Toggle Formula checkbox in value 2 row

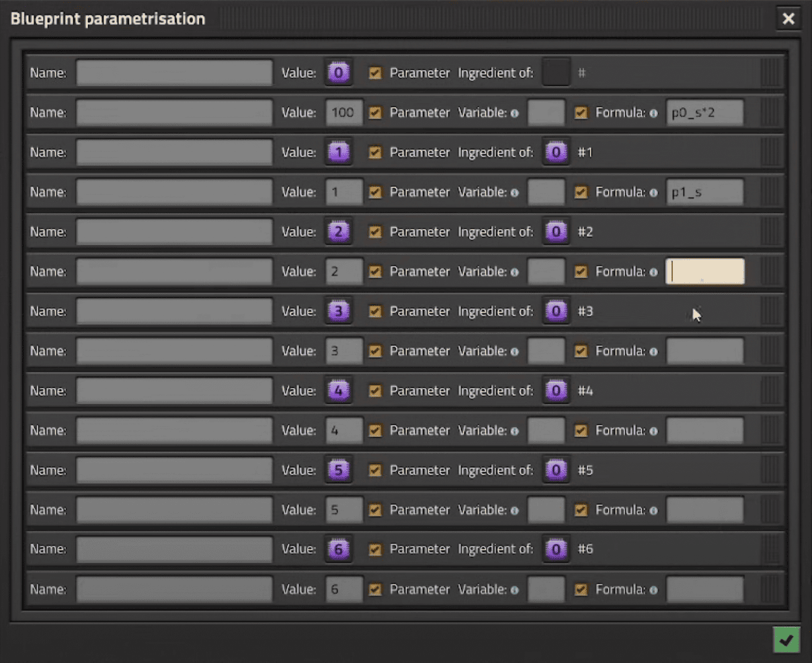point(581,271)
